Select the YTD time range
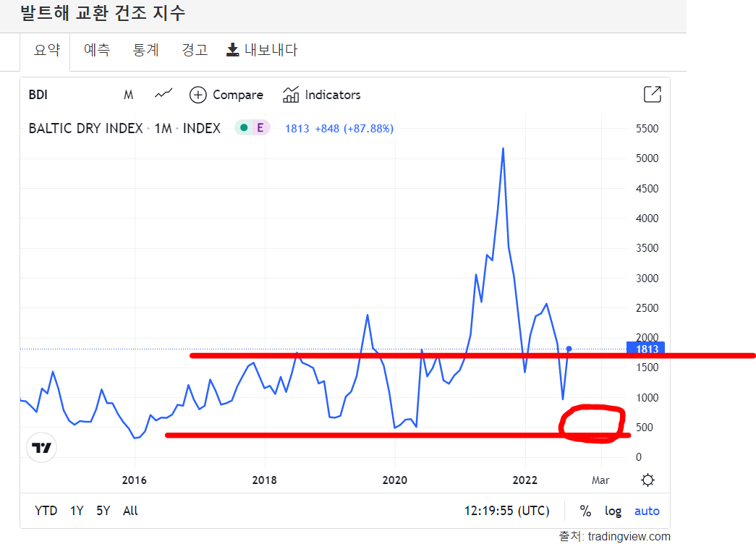This screenshot has height=552, width=756. coord(46,511)
